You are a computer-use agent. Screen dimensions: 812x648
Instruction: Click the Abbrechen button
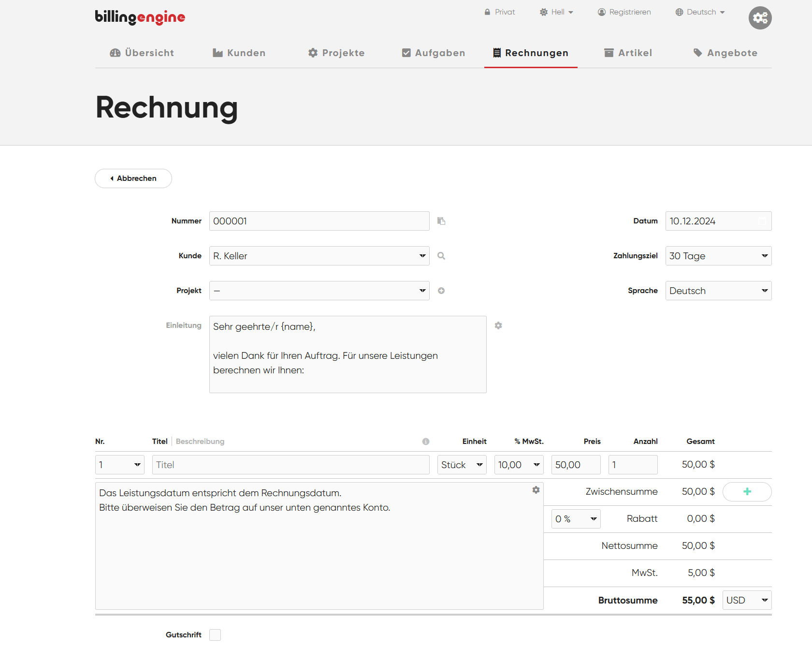(133, 178)
